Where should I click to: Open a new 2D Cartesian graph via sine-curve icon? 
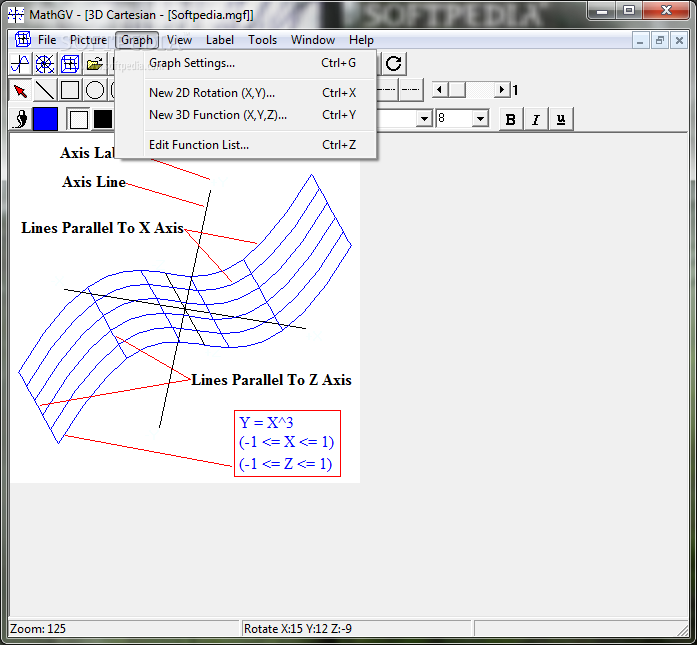point(20,64)
